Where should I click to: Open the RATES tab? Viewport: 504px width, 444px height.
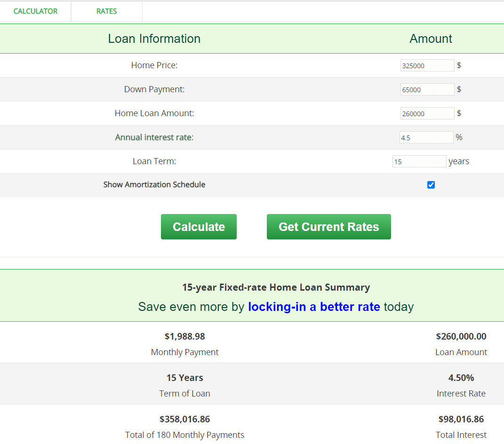pos(106,11)
